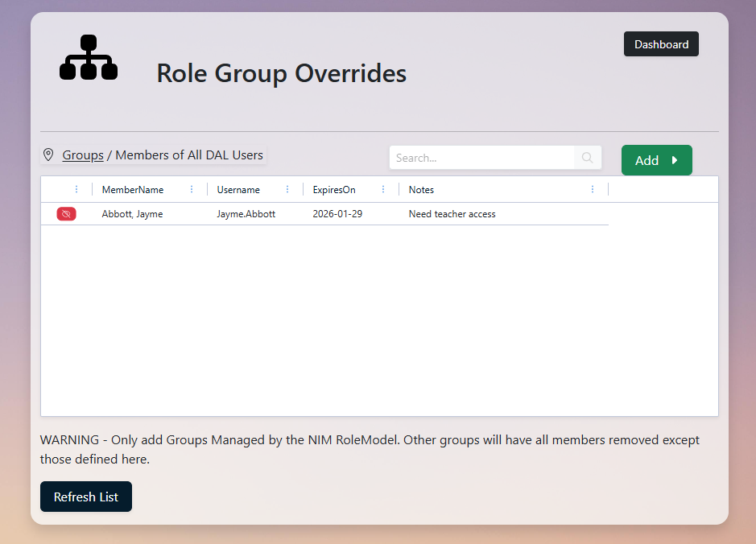Screen dimensions: 756x544
Task: Open the Notes column options icon
Action: pyautogui.click(x=593, y=189)
